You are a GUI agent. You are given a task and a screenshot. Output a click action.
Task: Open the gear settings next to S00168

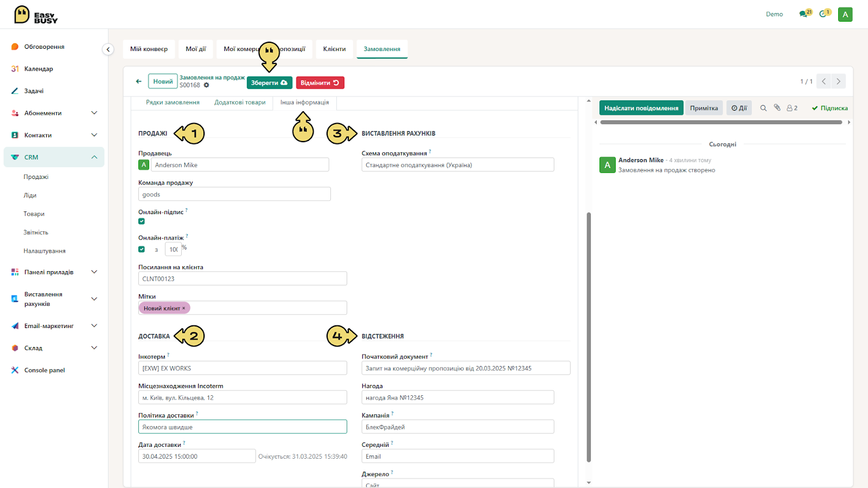[x=206, y=85]
